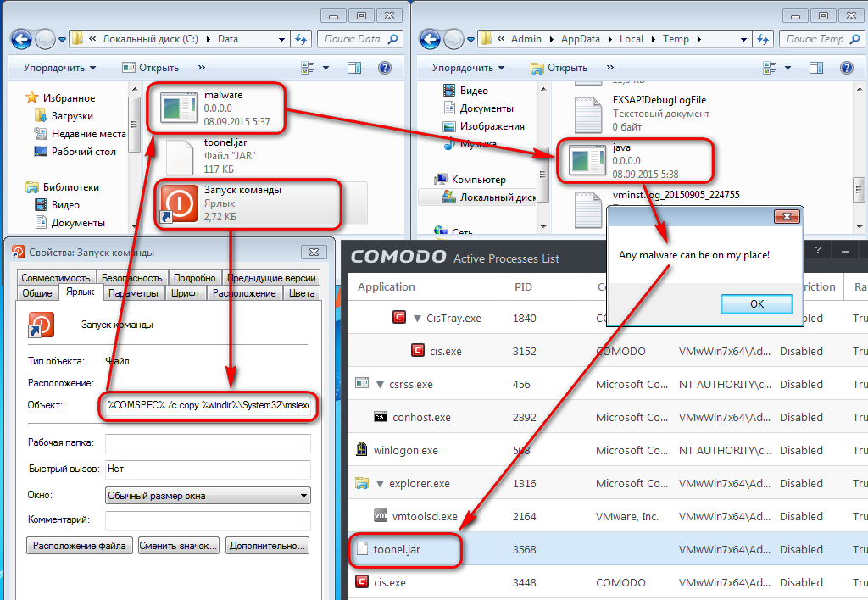Collapse the csrss.exe process tree
The height and width of the screenshot is (600, 868).
[381, 385]
